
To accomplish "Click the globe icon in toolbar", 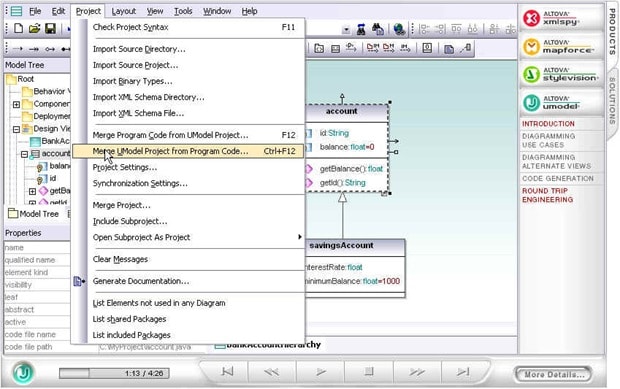I will click(399, 29).
